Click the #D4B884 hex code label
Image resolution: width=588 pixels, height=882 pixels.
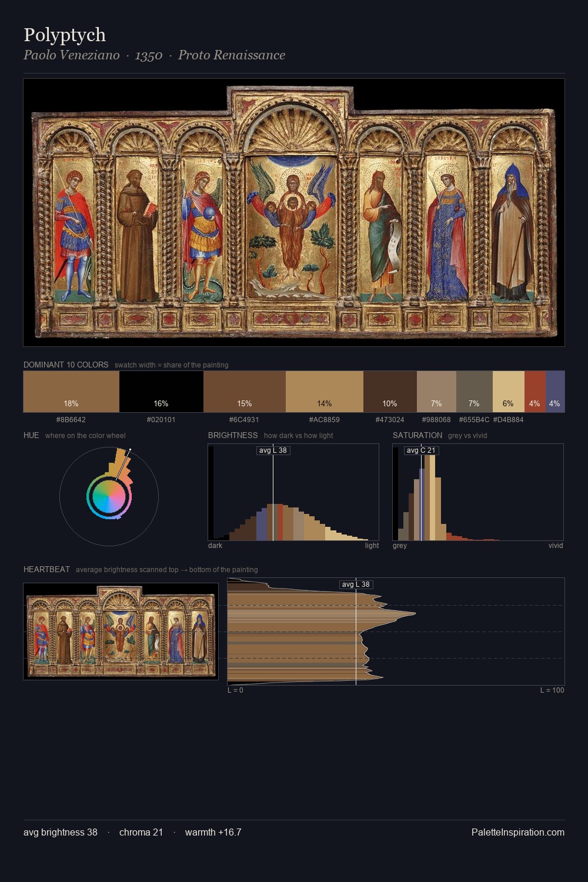tap(508, 420)
